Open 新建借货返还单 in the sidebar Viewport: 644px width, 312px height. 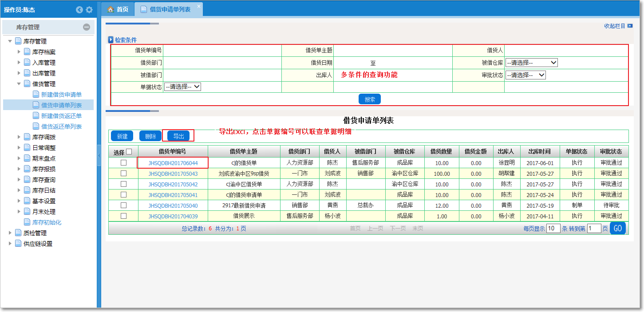coord(61,116)
